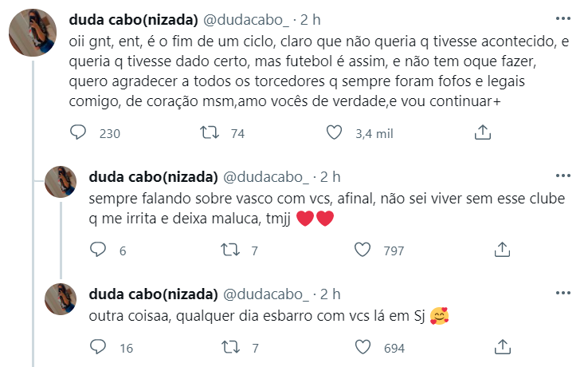Click the display name on the vasco tweet
Screen dimensions: 588x367
pyautogui.click(x=153, y=176)
